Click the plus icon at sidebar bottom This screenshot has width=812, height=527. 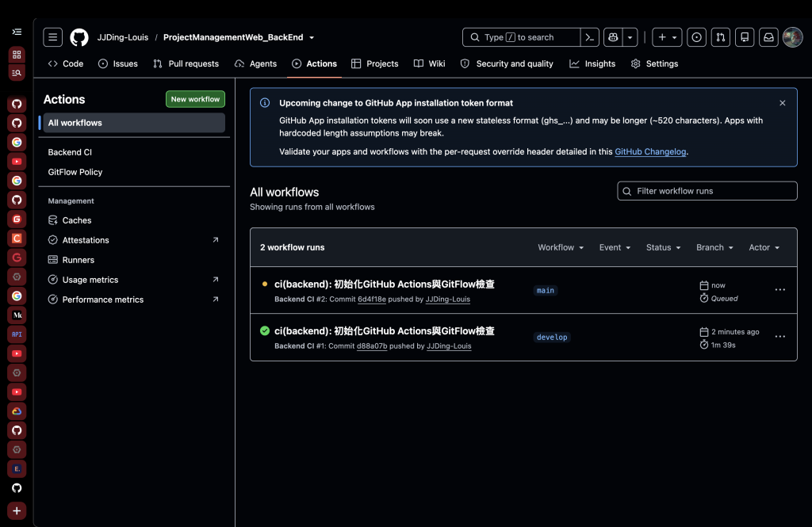tap(17, 511)
